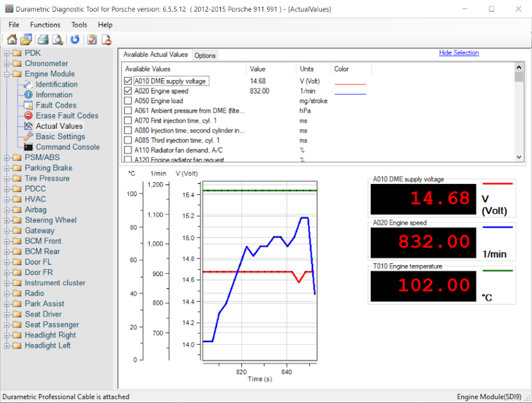Click the values list scroll down arrow

click(519, 157)
